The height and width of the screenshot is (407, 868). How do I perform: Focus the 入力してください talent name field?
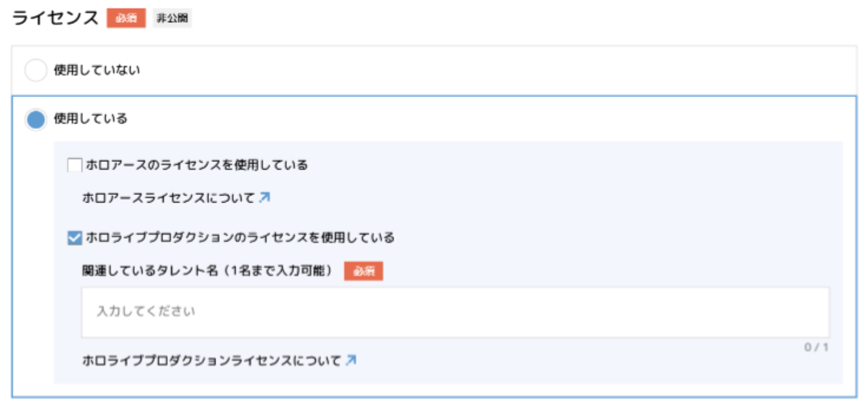[x=454, y=312]
